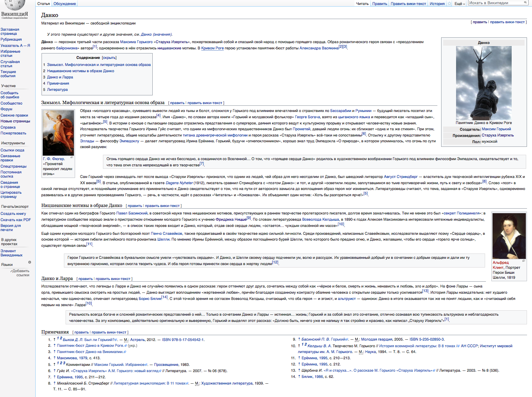Edit the Ницшеанские мотивы section via править
532x397 pixels.
pyautogui.click(x=135, y=206)
